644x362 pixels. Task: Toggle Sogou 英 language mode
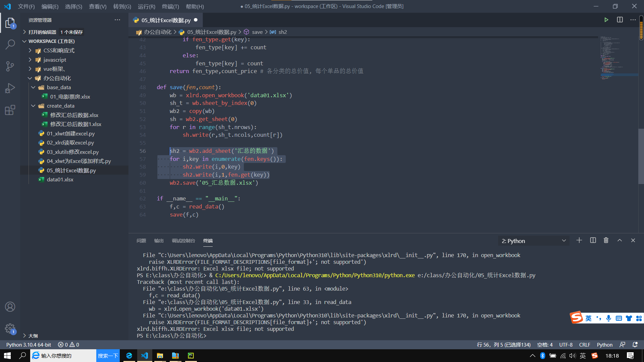[589, 318]
